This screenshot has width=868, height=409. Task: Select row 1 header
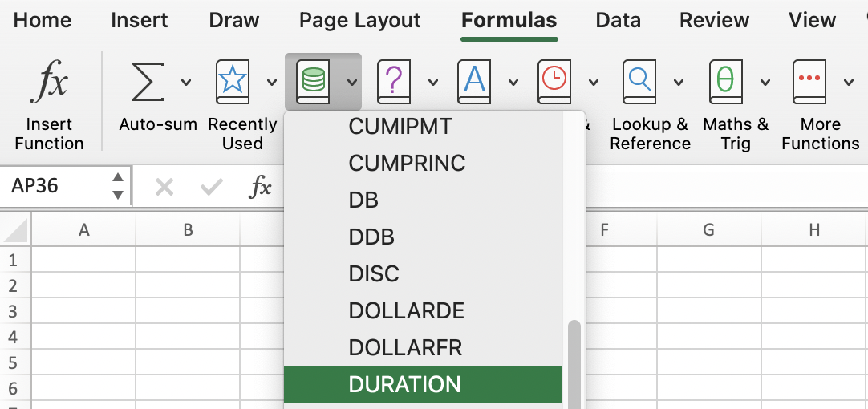(x=15, y=260)
